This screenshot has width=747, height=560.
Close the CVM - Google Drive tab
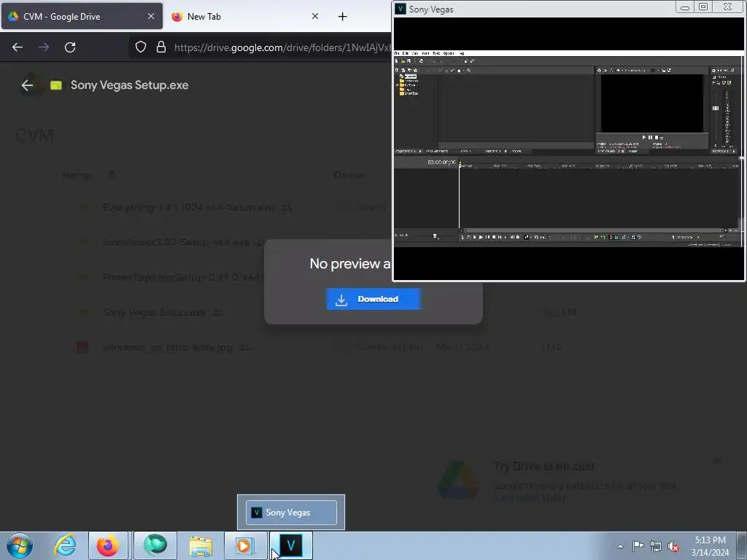150,16
